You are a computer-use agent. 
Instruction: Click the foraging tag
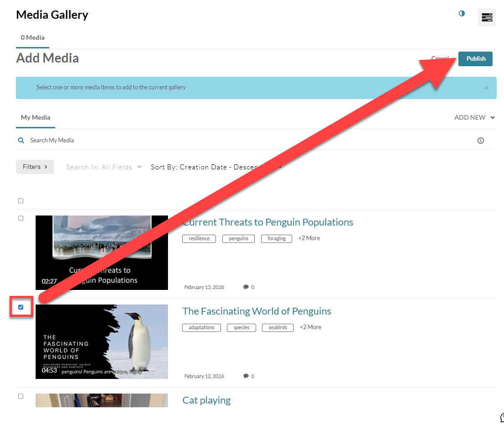click(277, 238)
